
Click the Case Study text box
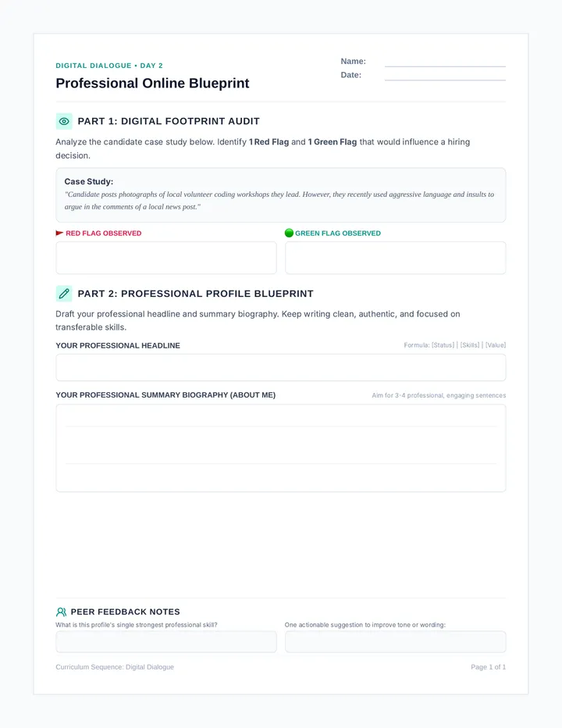[x=281, y=195]
